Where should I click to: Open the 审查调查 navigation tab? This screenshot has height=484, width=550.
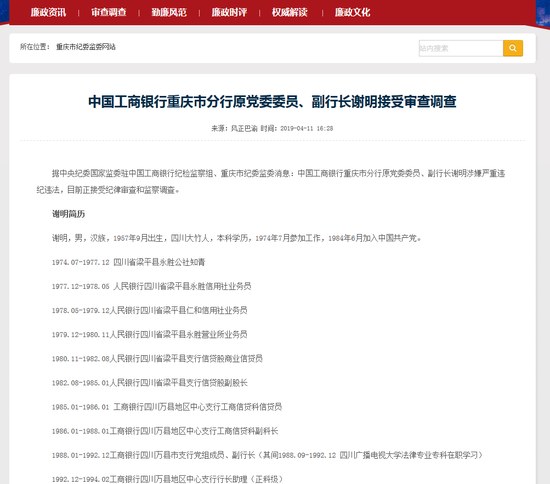click(109, 12)
